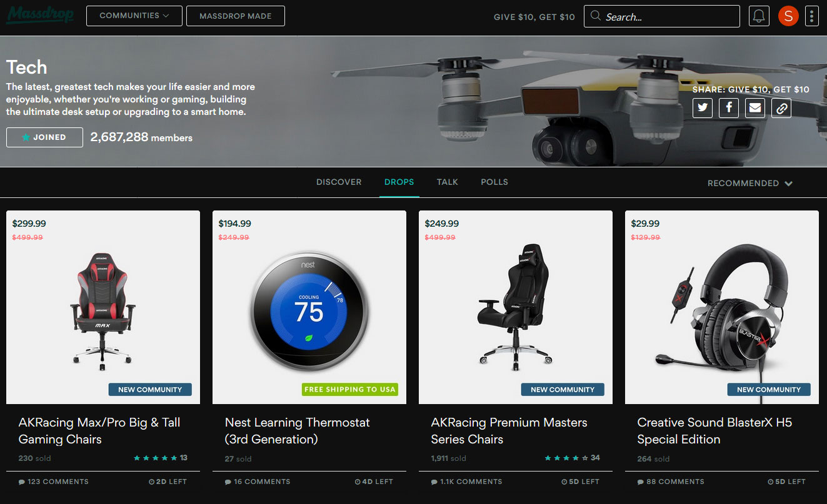View 1.1K comments on AKRacing Premium Masters
827x504 pixels.
coord(467,482)
